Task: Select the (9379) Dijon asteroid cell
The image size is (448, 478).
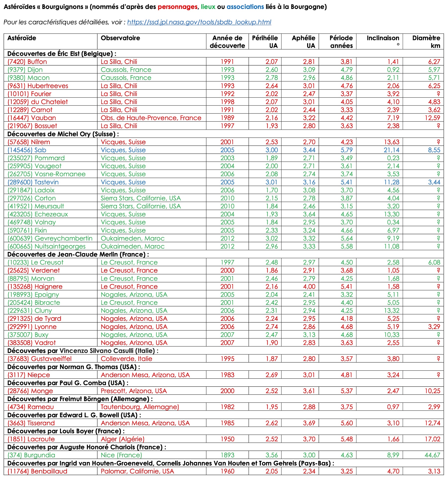Action: 25,70
